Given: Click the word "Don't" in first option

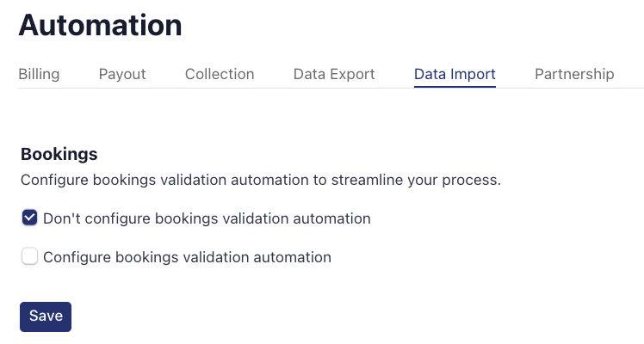Looking at the screenshot, I should click(x=59, y=218).
